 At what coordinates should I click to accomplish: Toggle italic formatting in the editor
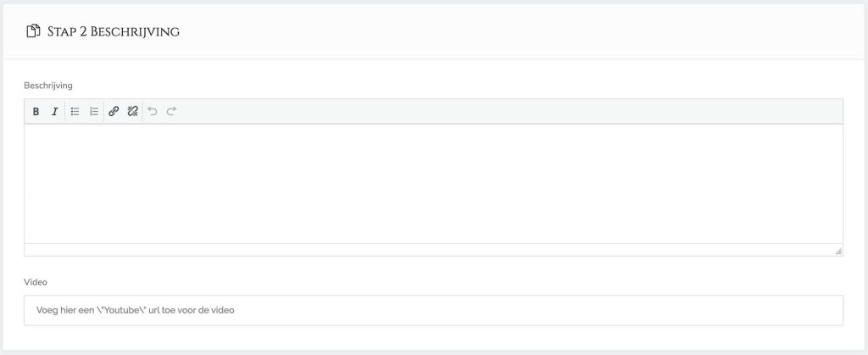[x=54, y=112]
